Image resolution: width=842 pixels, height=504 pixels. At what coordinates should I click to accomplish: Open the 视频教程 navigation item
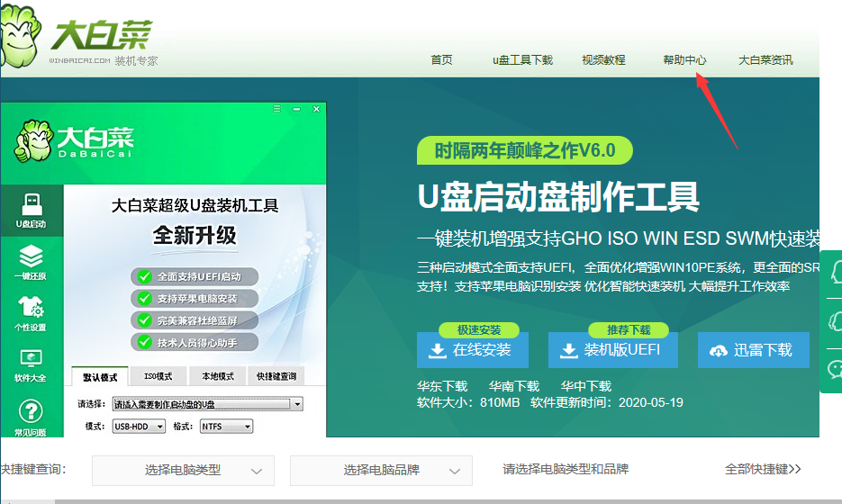click(x=603, y=60)
